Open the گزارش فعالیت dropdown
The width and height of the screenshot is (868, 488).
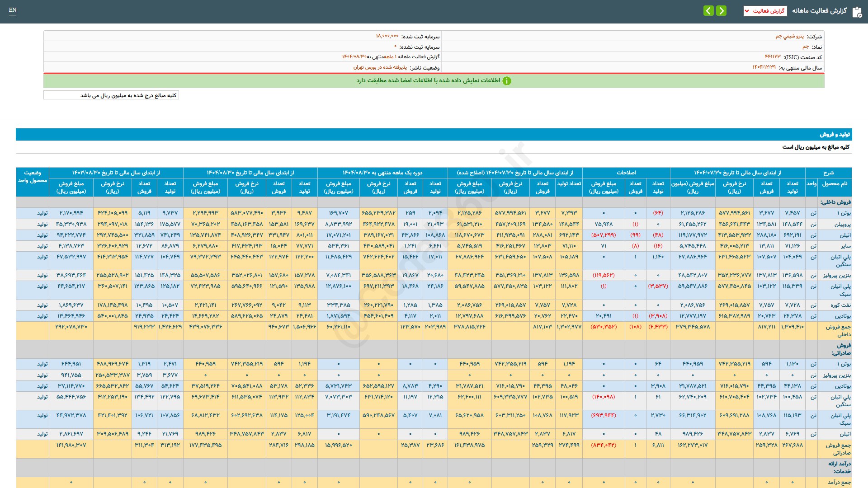click(x=765, y=11)
